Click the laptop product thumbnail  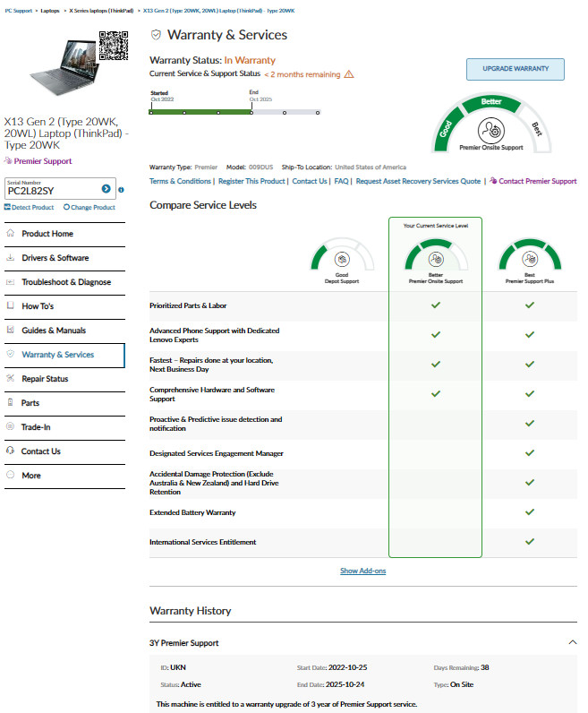(x=64, y=67)
